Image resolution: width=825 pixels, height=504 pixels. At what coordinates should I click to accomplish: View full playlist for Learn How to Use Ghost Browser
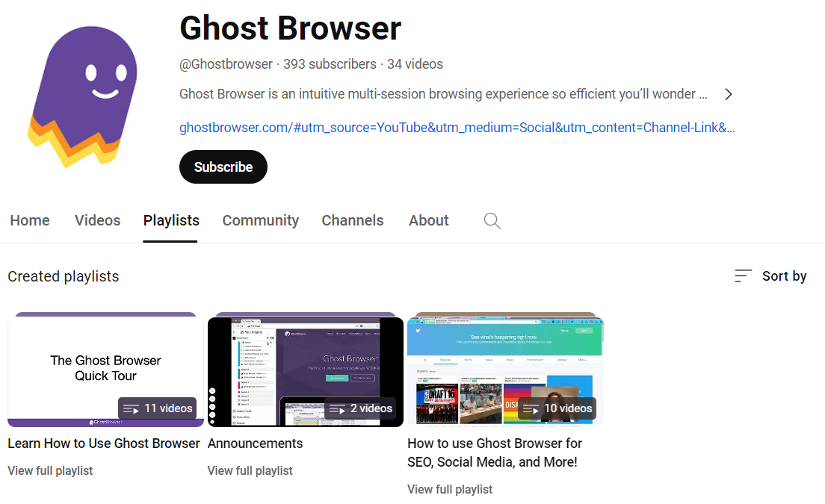[49, 470]
